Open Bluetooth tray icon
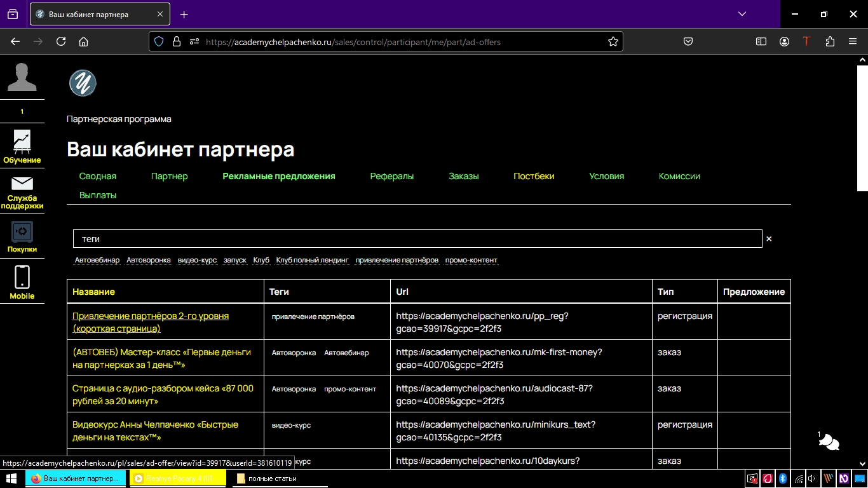The height and width of the screenshot is (488, 868). [783, 478]
